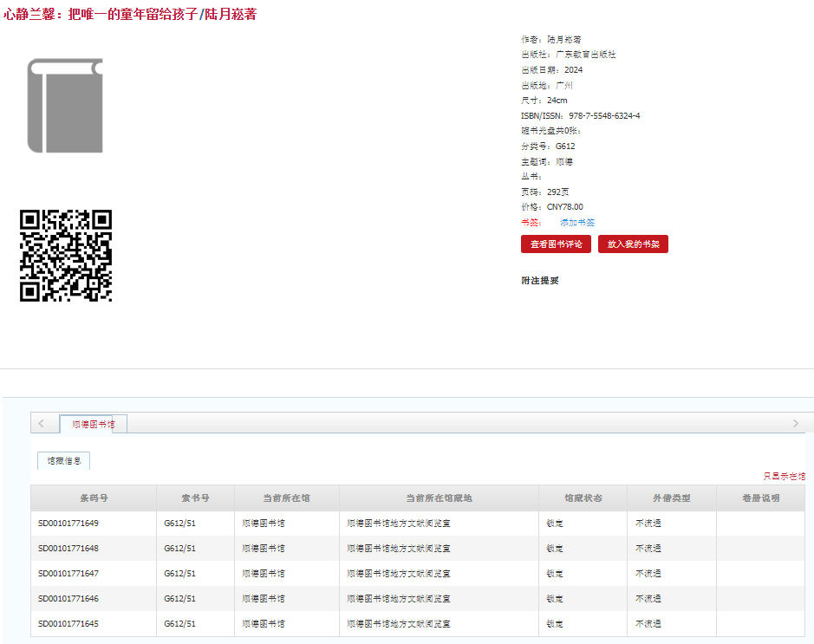The height and width of the screenshot is (644, 814).
Task: Select barcode SD00101771649
Action: [x=68, y=524]
